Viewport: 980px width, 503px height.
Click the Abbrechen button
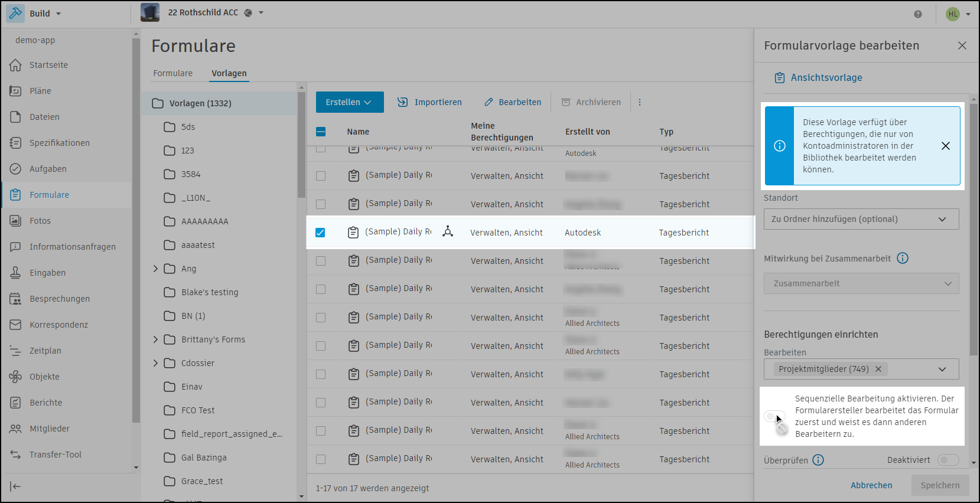coord(871,485)
